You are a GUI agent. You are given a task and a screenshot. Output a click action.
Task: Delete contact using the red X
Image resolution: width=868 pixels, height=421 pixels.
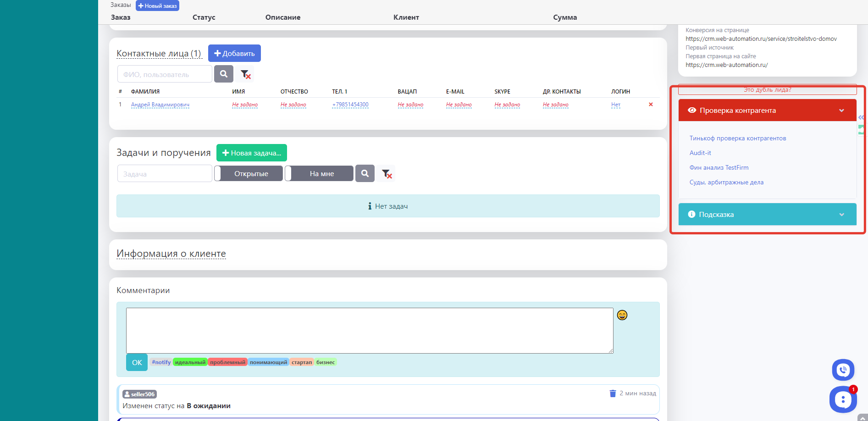tap(650, 105)
